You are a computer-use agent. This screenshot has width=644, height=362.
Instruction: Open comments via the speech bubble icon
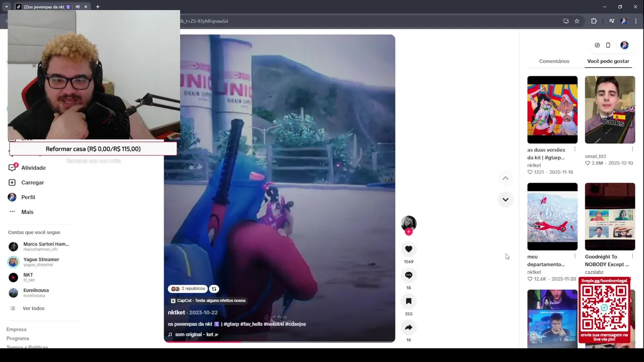(409, 275)
